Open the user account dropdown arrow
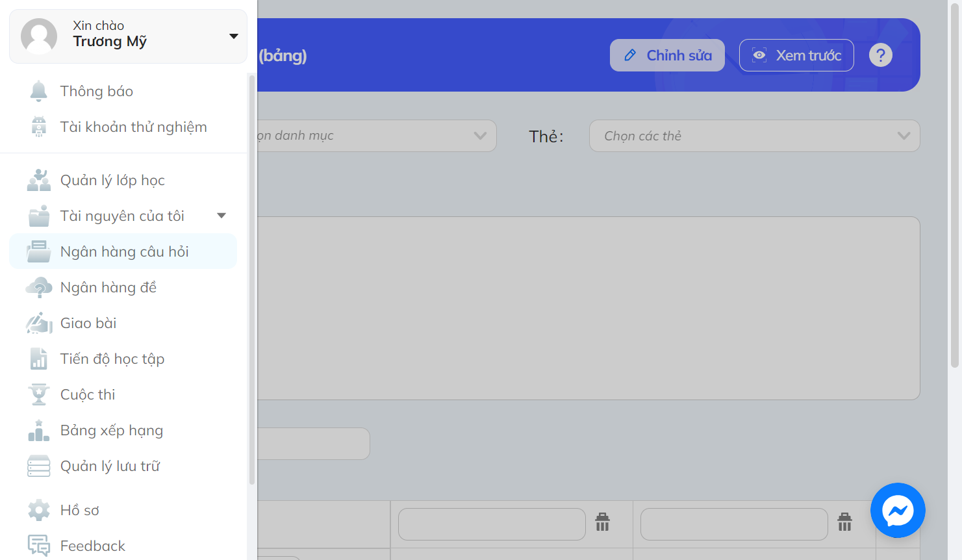Image resolution: width=962 pixels, height=560 pixels. [234, 36]
